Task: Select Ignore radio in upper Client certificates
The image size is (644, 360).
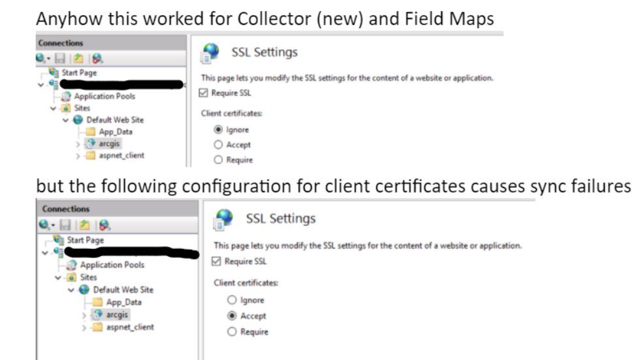Action: coord(218,129)
